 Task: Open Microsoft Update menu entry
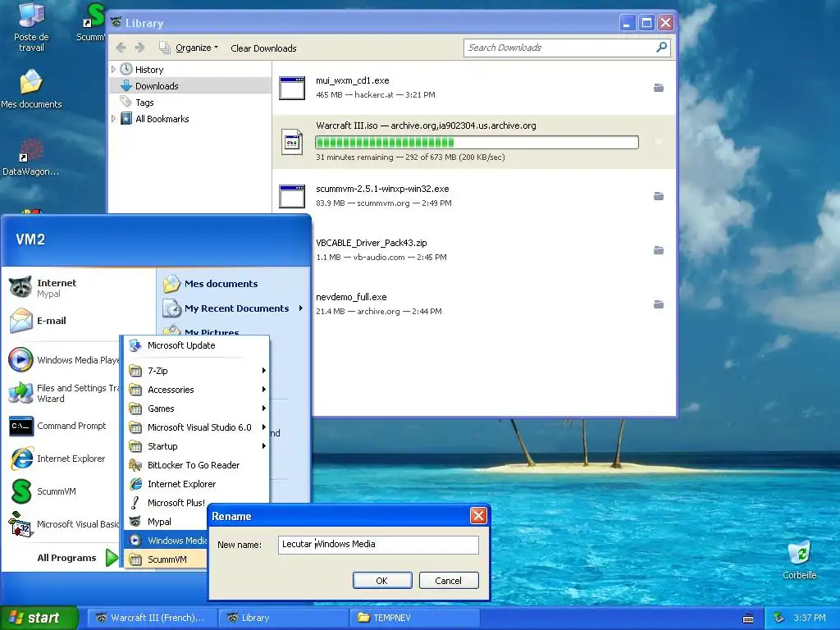point(197,345)
